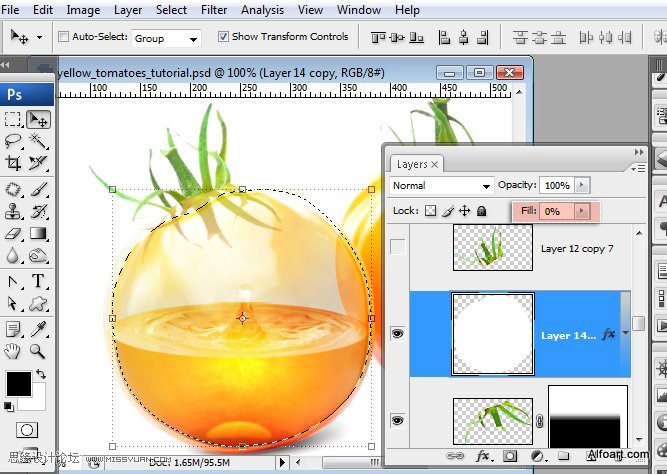Select the Zoom tool

click(x=38, y=351)
